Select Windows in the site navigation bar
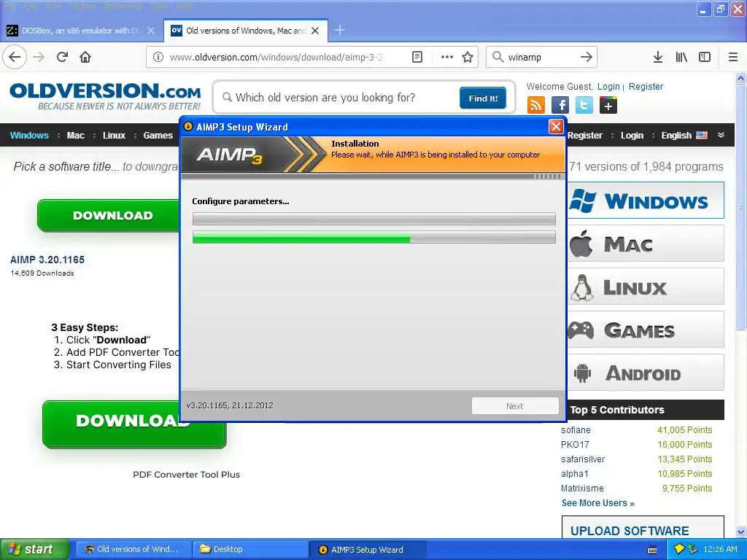The height and width of the screenshot is (560, 747). [x=29, y=135]
